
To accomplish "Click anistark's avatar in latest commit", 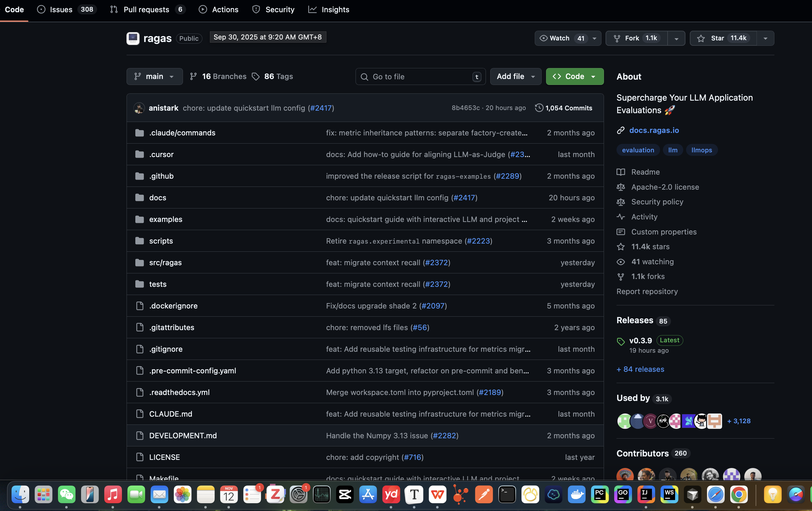I will (x=139, y=108).
